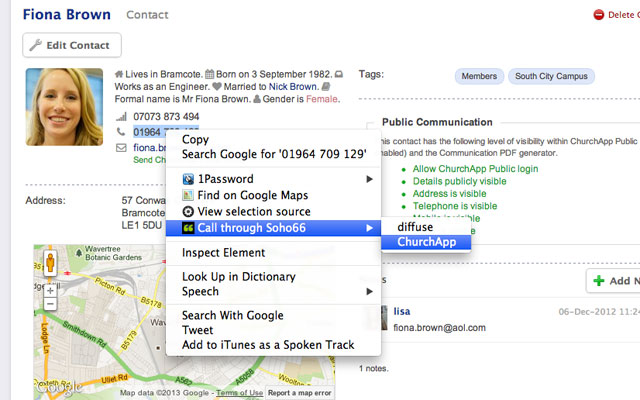Zoom out on the map

click(x=50, y=303)
